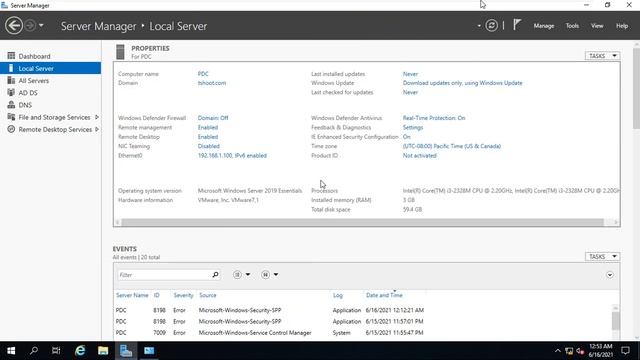Expand File and Storage Services arrow
The image size is (640, 360).
[97, 117]
